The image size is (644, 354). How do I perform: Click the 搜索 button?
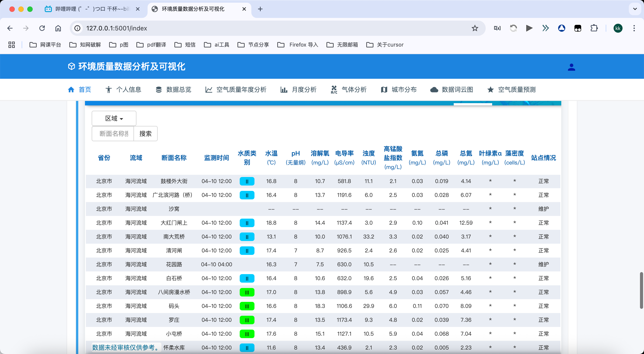pyautogui.click(x=146, y=134)
